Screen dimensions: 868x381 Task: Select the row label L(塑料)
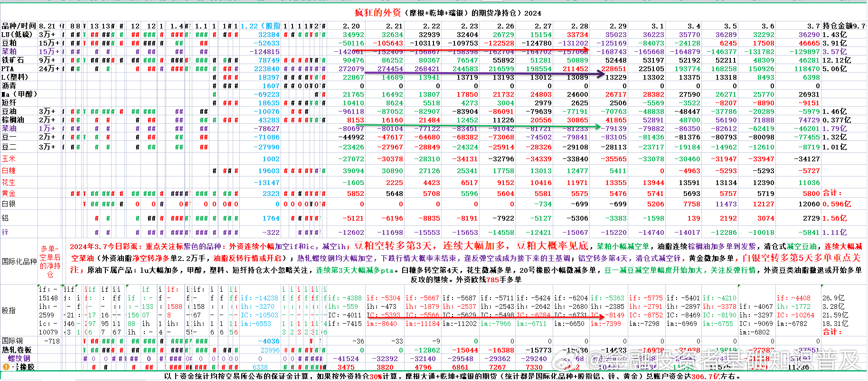coord(15,77)
